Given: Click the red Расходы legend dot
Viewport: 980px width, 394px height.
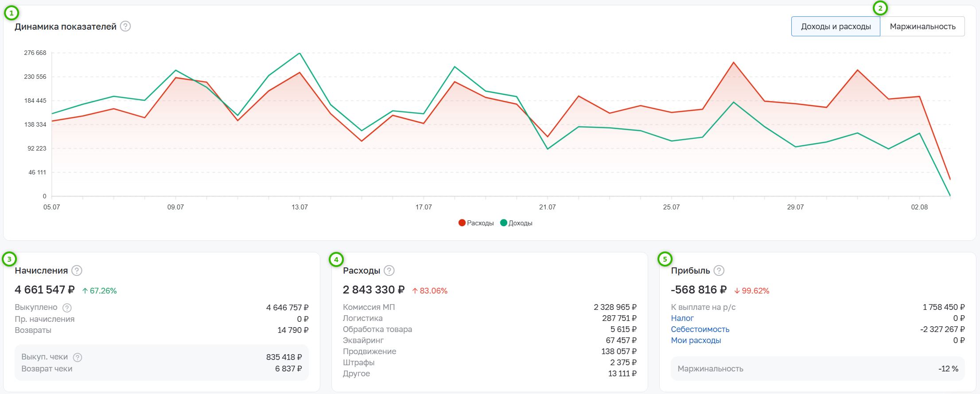Looking at the screenshot, I should pyautogui.click(x=462, y=223).
